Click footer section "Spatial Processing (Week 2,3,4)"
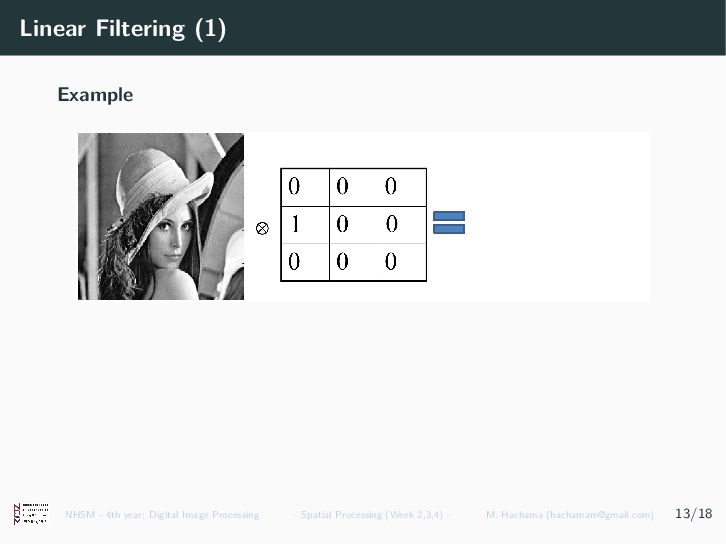 point(372,515)
